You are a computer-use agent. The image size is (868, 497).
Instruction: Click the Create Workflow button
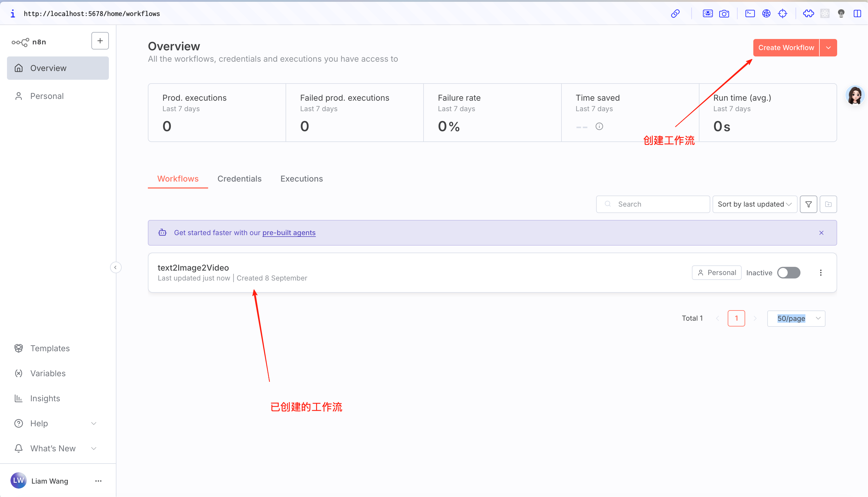786,48
